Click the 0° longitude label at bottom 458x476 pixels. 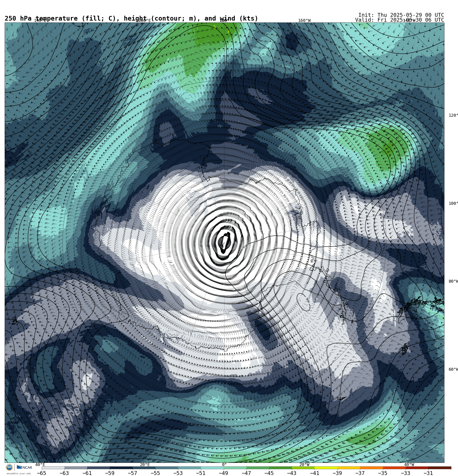coord(224,465)
